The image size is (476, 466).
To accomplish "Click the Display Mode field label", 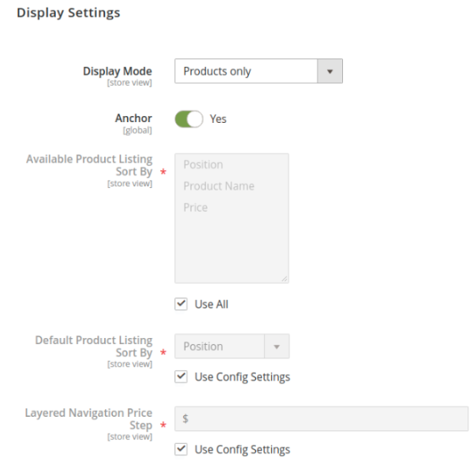I will [118, 71].
